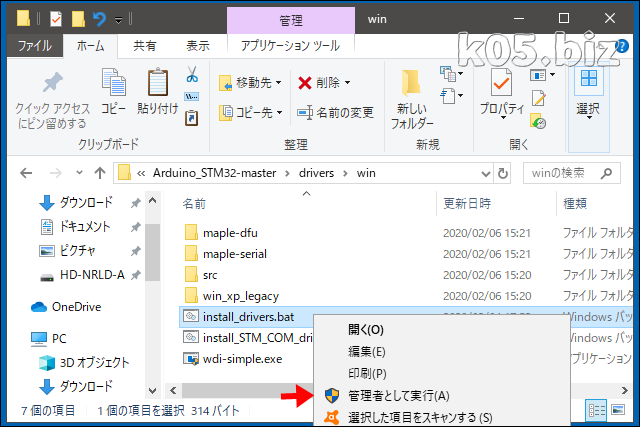Click quick access new folder icon

pos(78,19)
